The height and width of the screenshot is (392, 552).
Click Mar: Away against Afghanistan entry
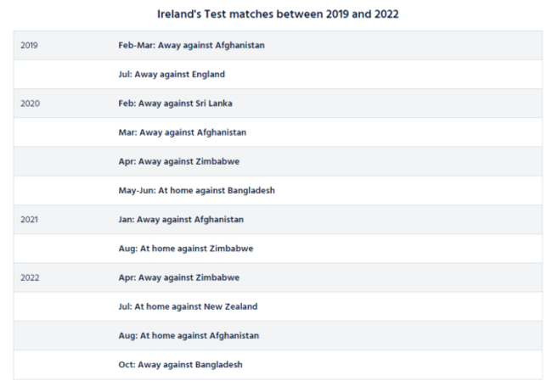(x=183, y=132)
